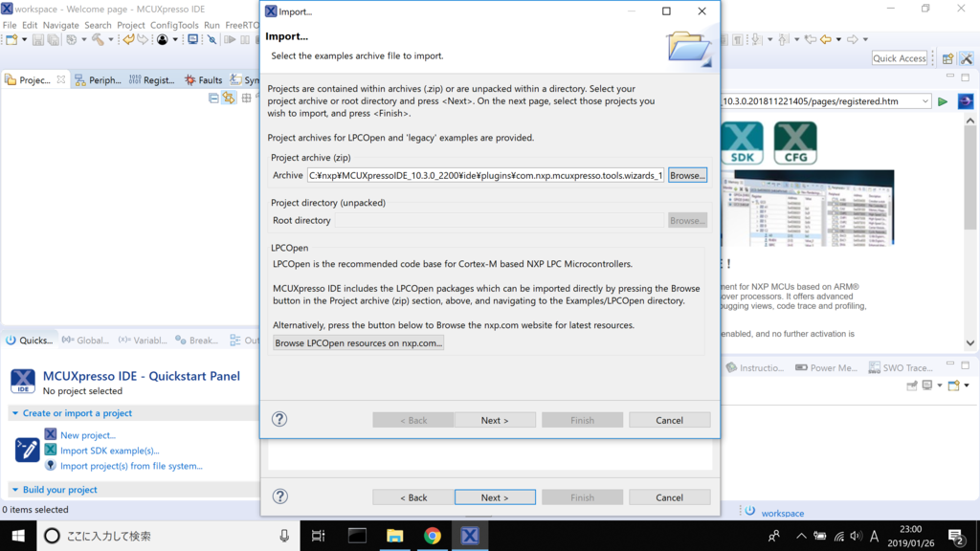Click the Collapse All icon in Project Explorer
The height and width of the screenshot is (551, 980).
pos(213,99)
